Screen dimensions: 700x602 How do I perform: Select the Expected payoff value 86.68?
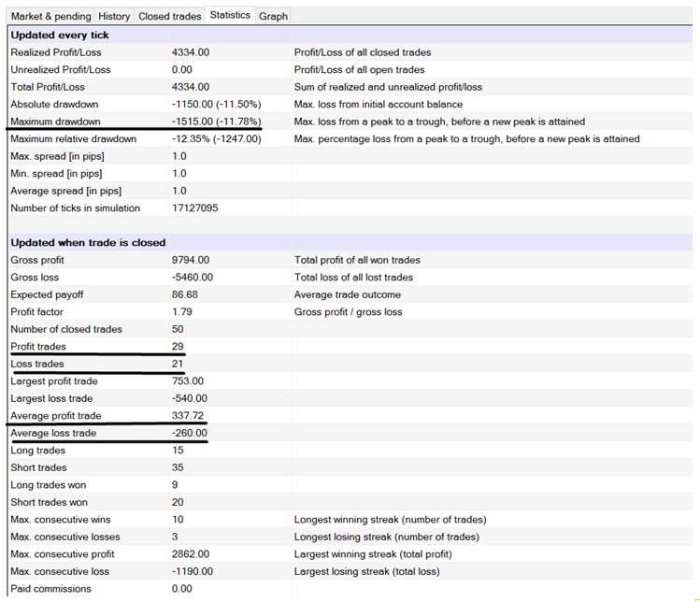pos(185,294)
